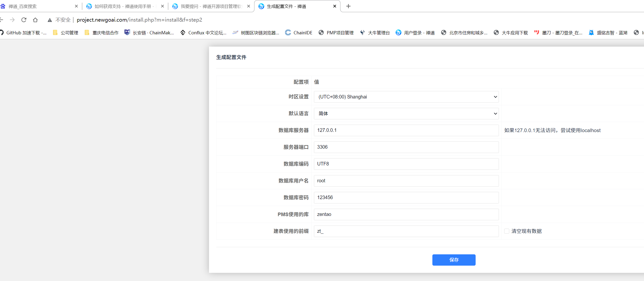Close the 禅道_百度搜索 tab

point(76,6)
